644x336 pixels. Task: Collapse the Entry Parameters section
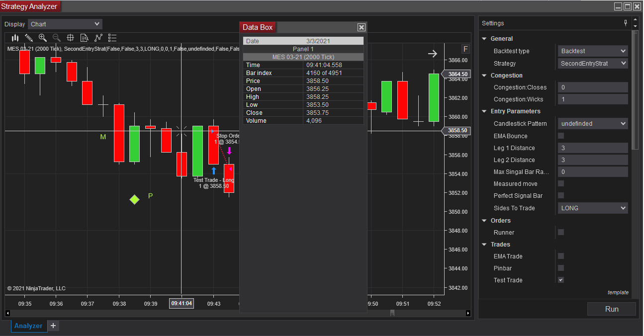tap(485, 111)
